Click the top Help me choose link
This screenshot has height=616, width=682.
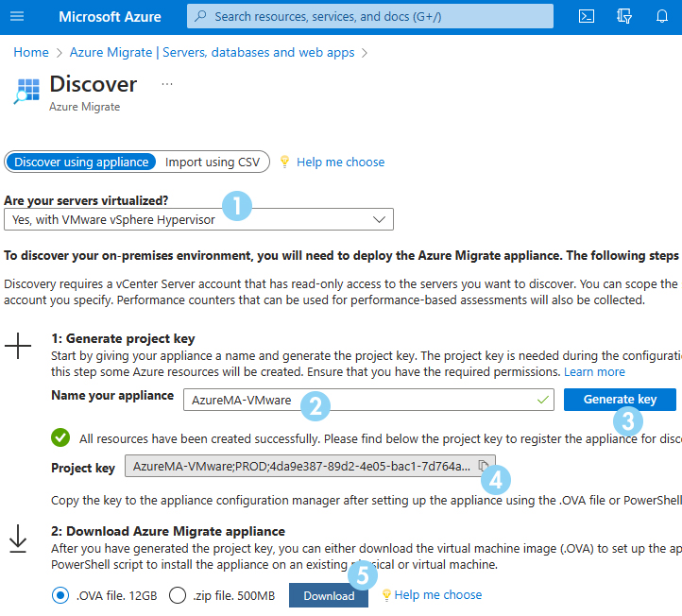[x=341, y=162]
